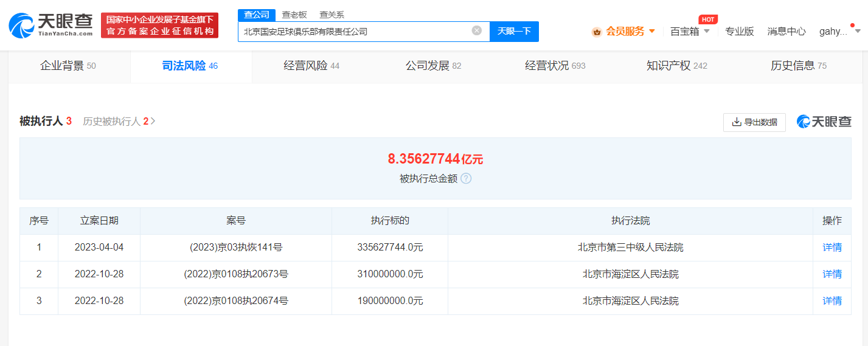Click help question mark beside 被执行总金额
Screen dimensions: 868x346
click(x=466, y=179)
